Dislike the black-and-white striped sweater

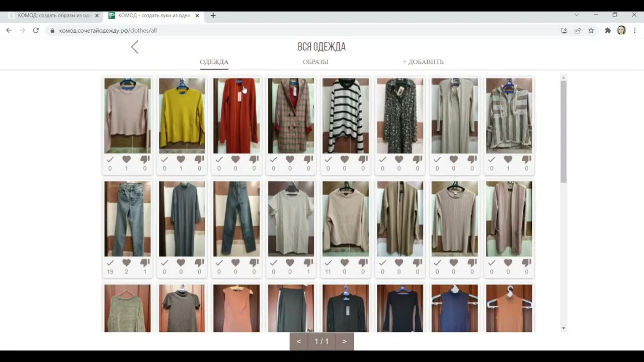[363, 159]
